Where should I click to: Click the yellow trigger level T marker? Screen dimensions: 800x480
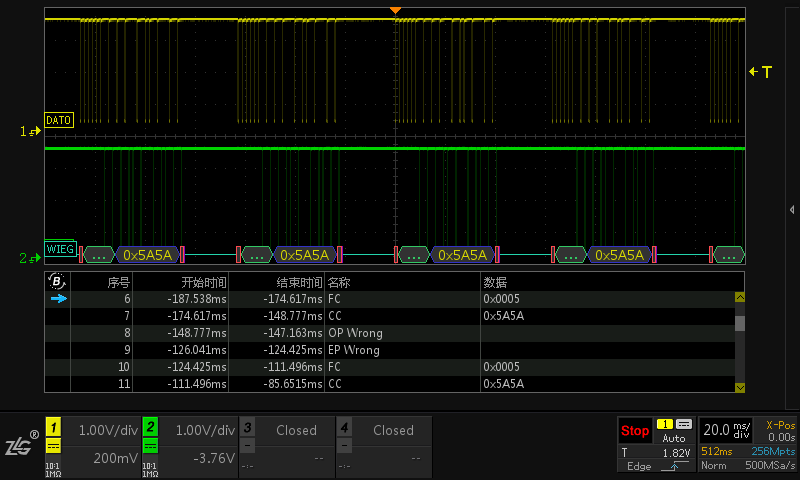[x=763, y=72]
